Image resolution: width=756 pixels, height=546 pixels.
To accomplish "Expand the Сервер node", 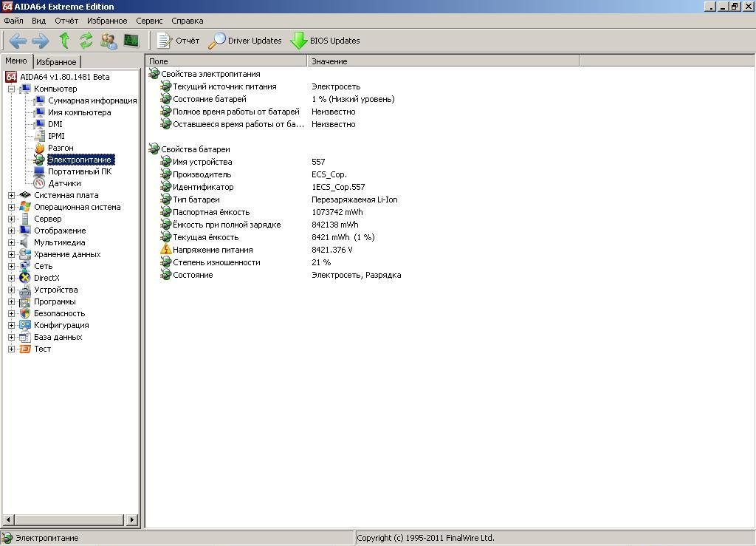I will click(12, 219).
